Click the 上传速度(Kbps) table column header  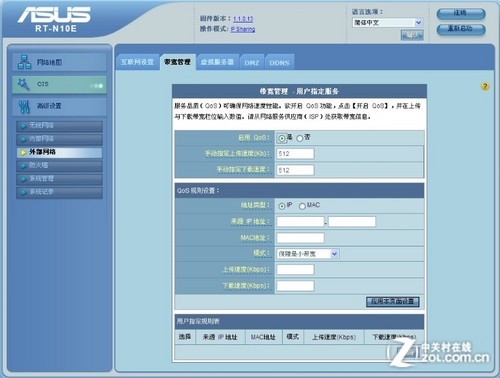334,337
